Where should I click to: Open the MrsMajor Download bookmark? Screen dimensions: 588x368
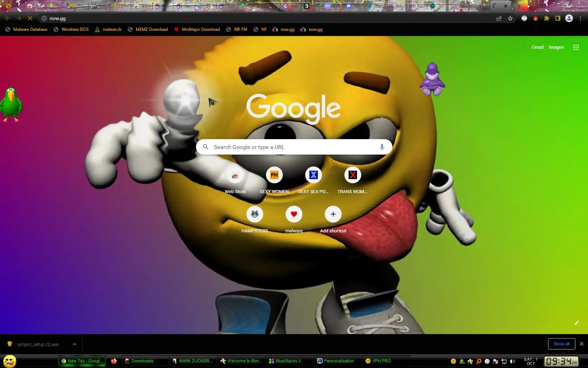click(197, 29)
